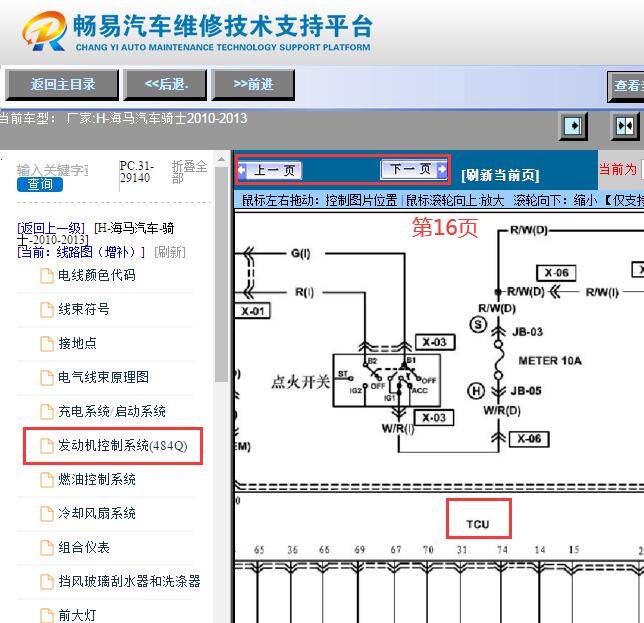Click the double-arrow panel expand icon

coord(625,126)
